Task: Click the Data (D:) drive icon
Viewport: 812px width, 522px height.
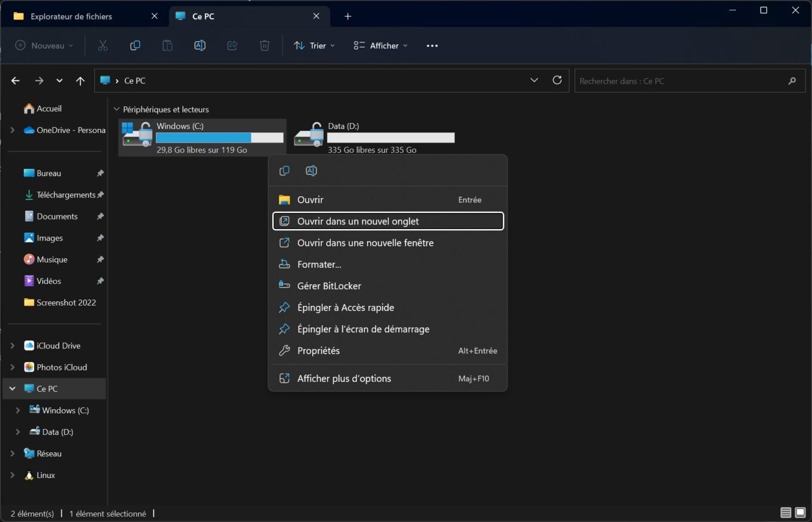Action: [309, 134]
